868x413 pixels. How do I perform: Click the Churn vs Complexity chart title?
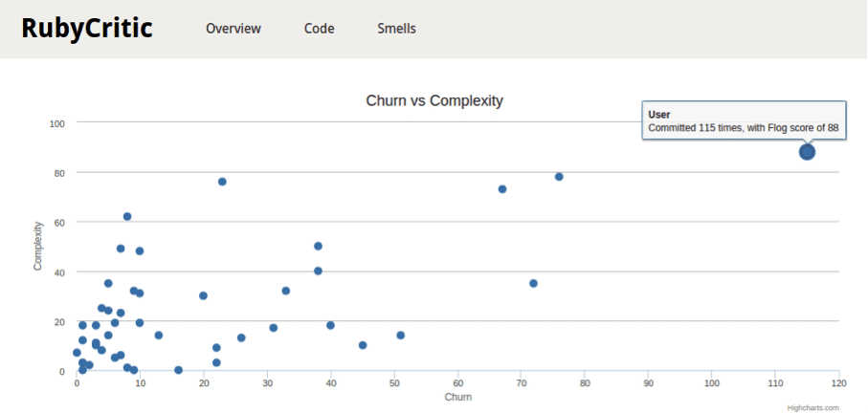[434, 100]
